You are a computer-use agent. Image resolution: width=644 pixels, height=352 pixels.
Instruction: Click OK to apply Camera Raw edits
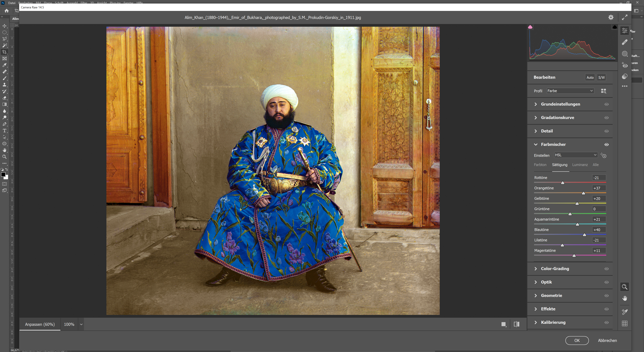coord(577,340)
